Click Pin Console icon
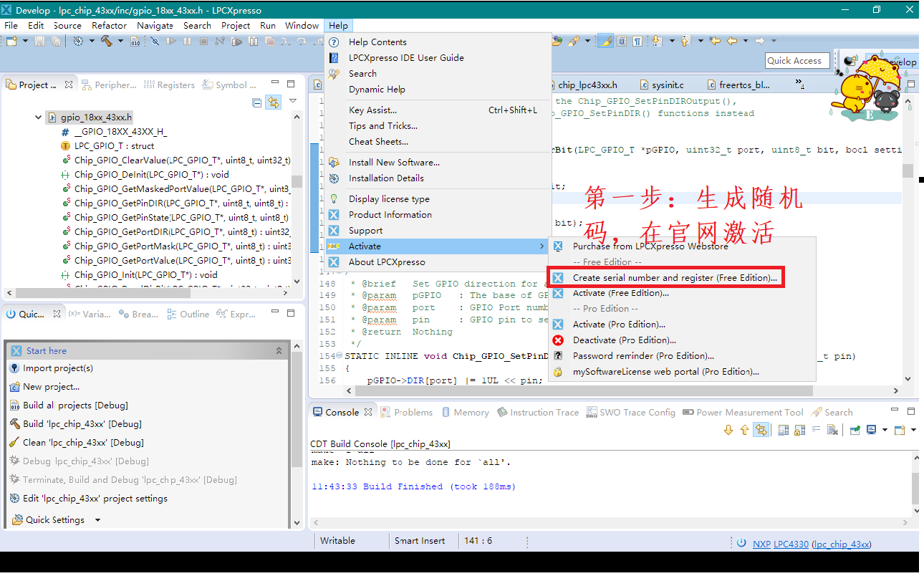 point(854,431)
